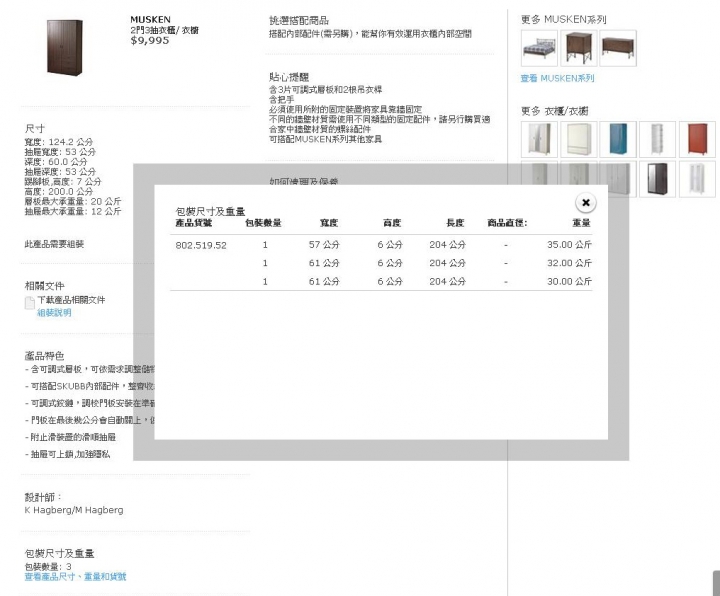
Task: Follow the 查看 MUSKEN系列 link
Action: tap(557, 79)
